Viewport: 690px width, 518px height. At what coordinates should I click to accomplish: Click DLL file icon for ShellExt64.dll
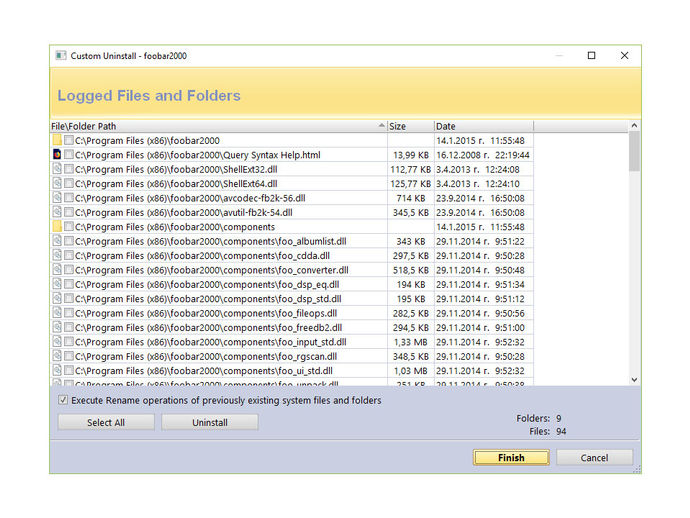[x=57, y=184]
